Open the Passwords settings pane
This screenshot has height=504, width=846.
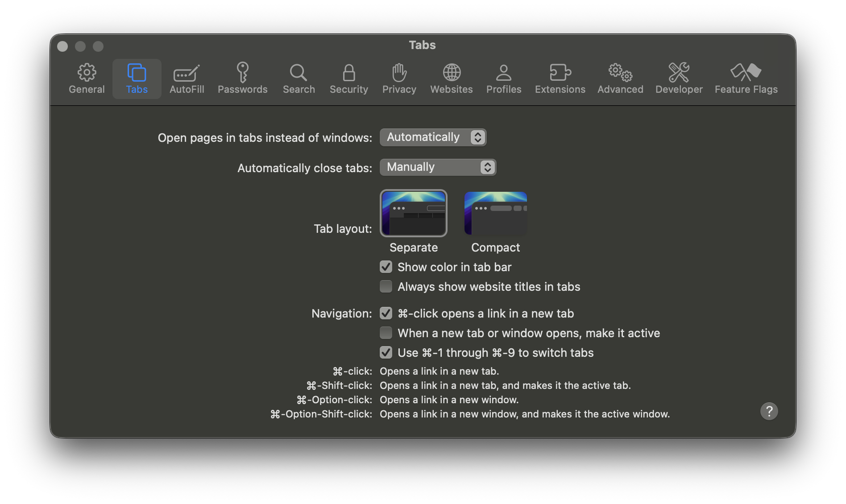pyautogui.click(x=243, y=78)
